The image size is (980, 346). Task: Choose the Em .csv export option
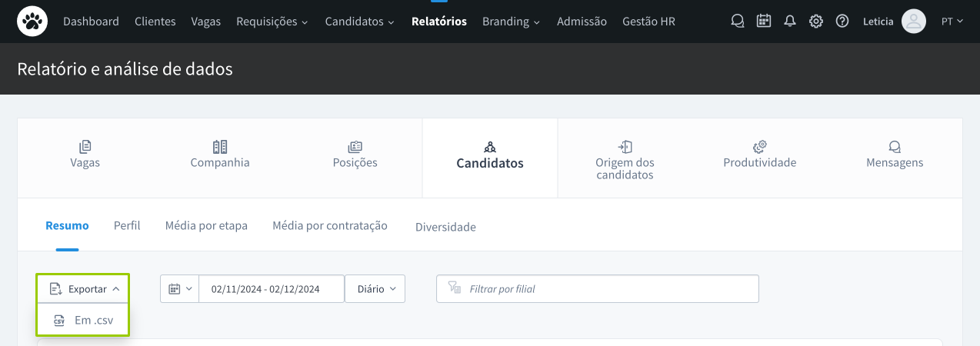point(83,321)
